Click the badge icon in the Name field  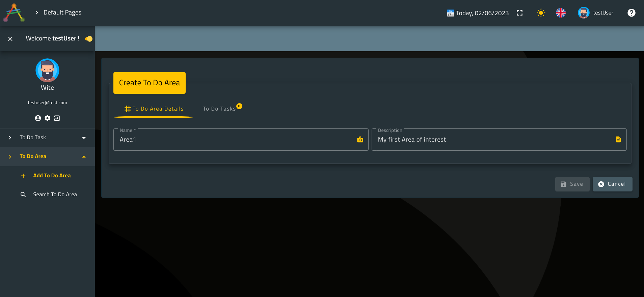click(360, 140)
